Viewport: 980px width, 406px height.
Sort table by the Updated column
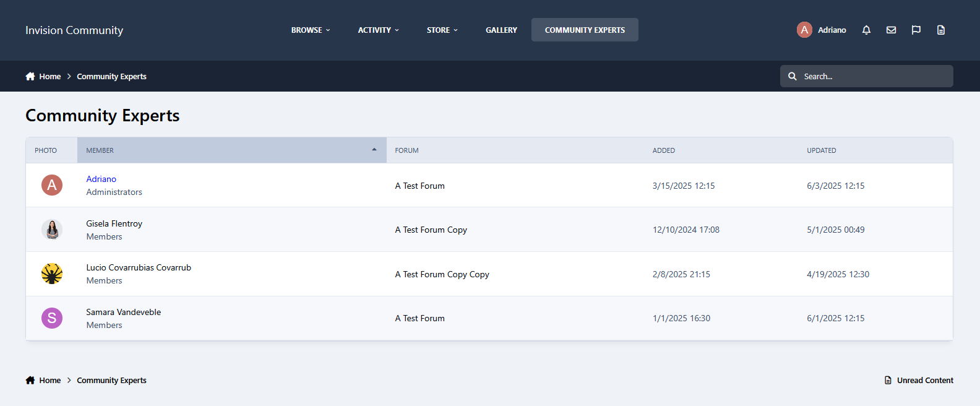[821, 150]
